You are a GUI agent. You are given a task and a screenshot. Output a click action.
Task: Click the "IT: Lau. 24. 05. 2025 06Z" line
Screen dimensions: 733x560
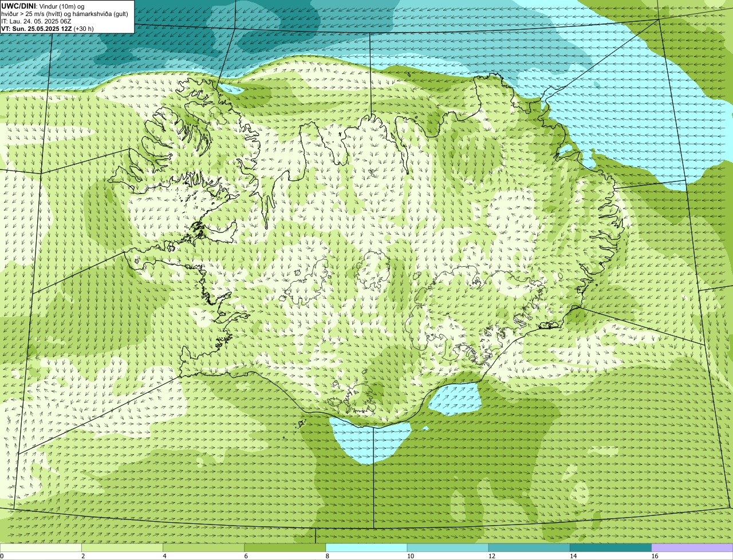(36, 21)
